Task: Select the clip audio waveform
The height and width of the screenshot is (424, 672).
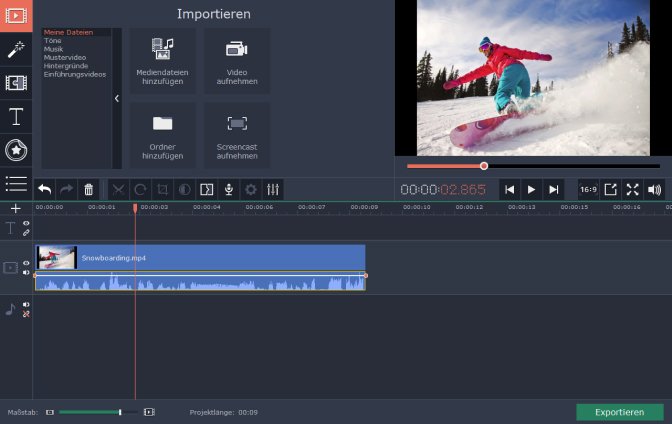Action: pos(200,282)
